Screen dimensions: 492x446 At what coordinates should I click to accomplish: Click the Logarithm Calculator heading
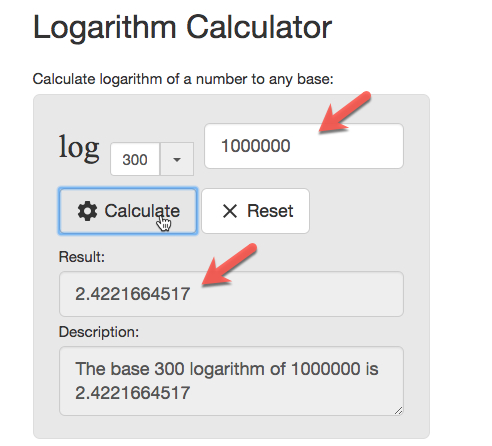tap(182, 28)
